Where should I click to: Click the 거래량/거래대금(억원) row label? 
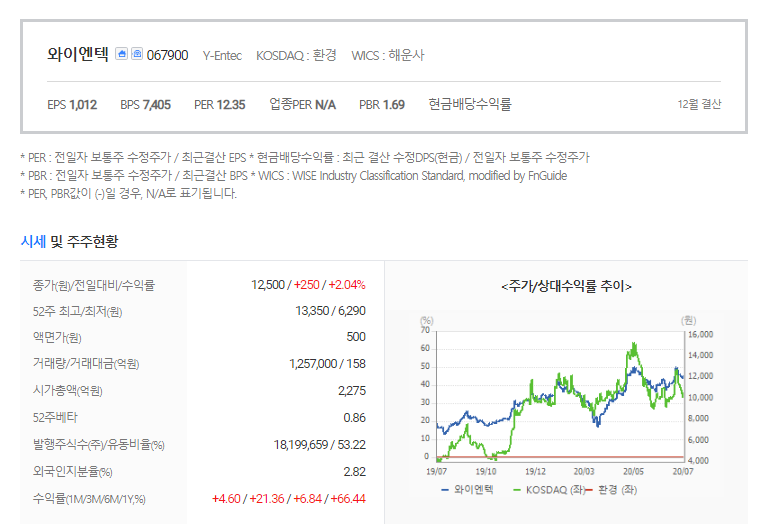86,364
